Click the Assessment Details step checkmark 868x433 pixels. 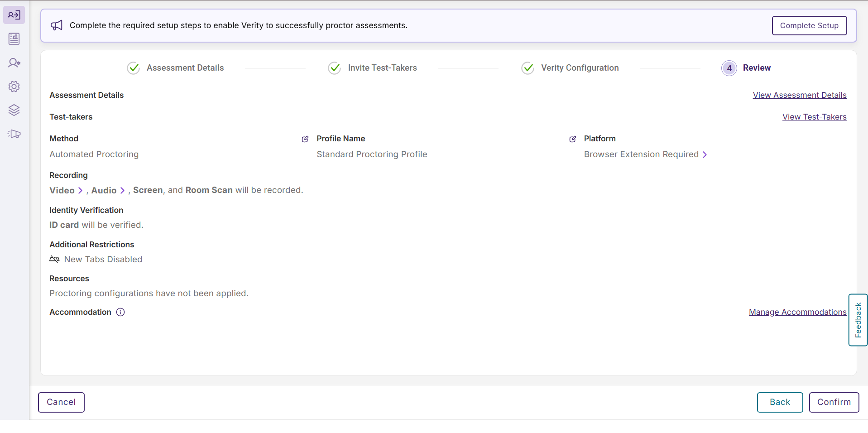pyautogui.click(x=133, y=68)
